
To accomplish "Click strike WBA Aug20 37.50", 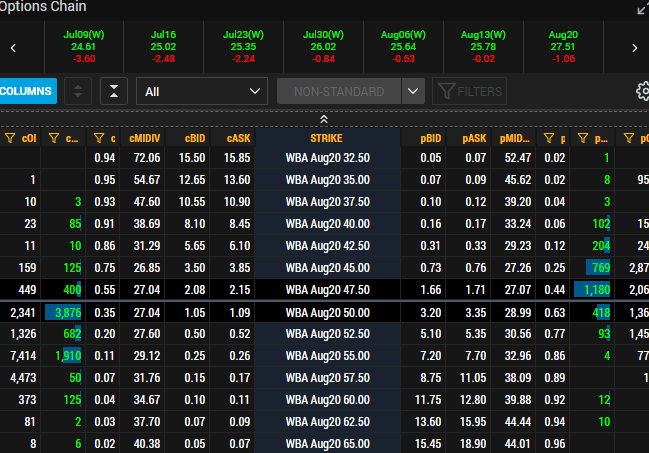I will pyautogui.click(x=327, y=202).
